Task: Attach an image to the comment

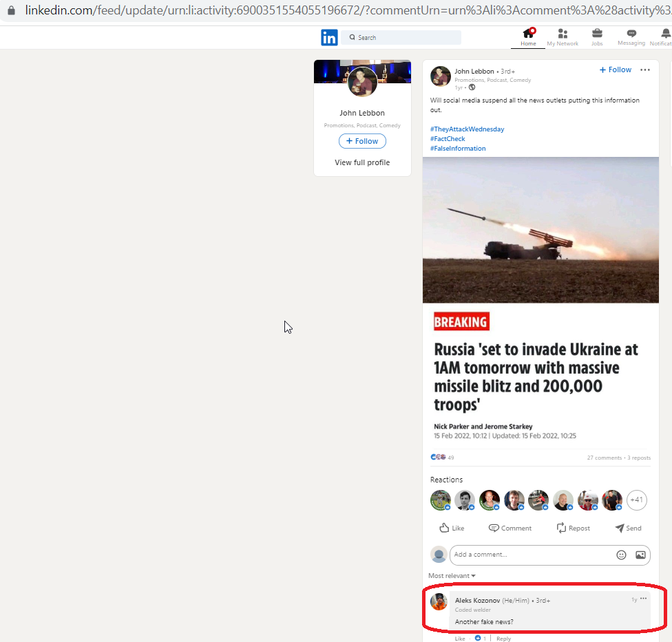Action: tap(640, 555)
